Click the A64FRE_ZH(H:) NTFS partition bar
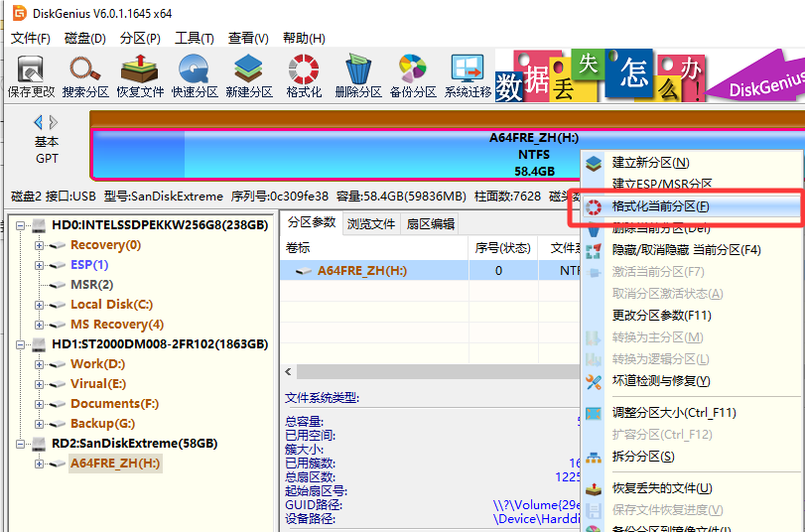The width and height of the screenshot is (805, 532). 448,154
